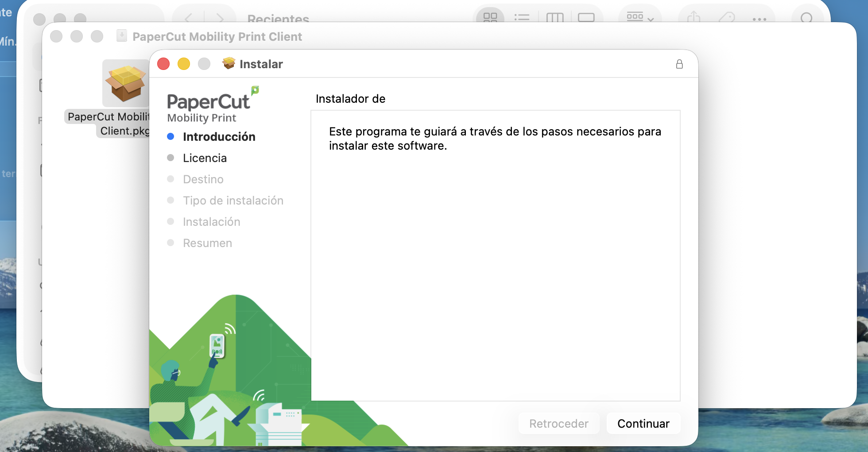The image size is (868, 452).
Task: Open the Finder more actions ellipsis menu
Action: coord(759,19)
